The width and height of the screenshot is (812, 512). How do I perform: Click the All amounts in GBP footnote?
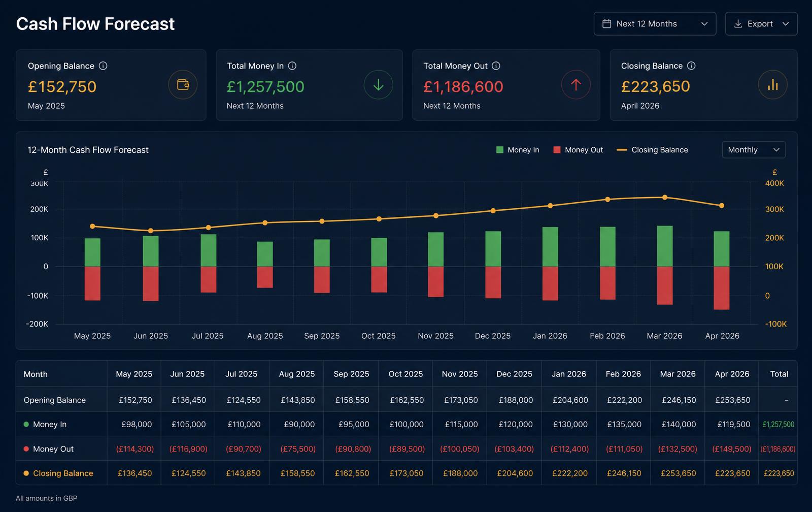pos(47,498)
